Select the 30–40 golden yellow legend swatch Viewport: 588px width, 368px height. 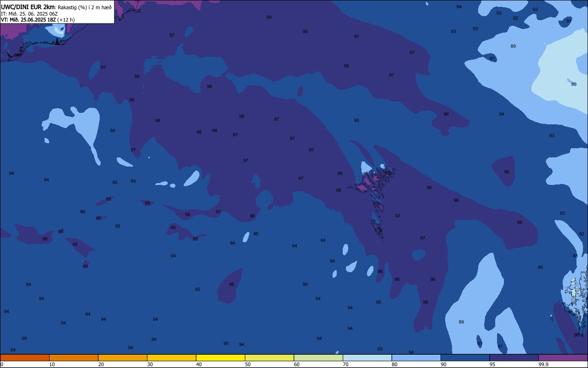[171, 357]
